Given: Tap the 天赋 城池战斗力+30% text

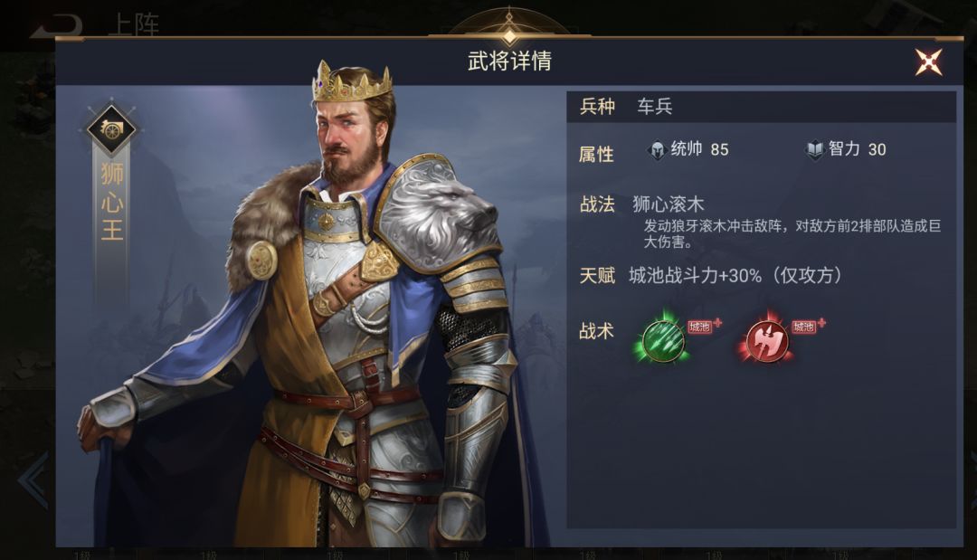Looking at the screenshot, I should tap(735, 275).
